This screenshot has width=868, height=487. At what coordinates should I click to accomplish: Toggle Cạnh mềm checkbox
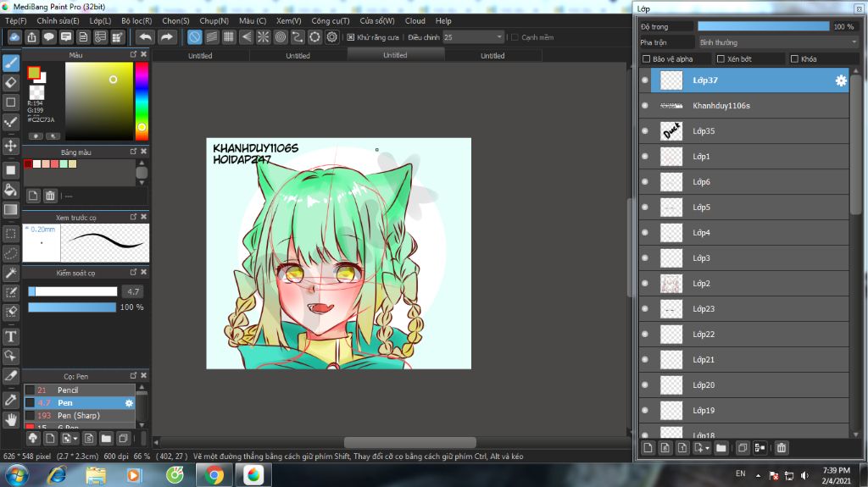pos(515,37)
